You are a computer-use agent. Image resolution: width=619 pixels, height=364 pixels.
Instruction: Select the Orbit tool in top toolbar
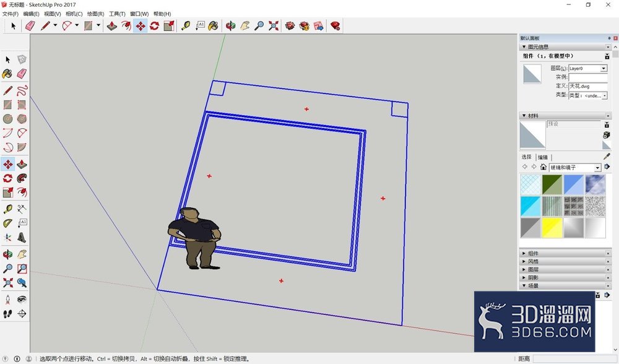tap(230, 25)
